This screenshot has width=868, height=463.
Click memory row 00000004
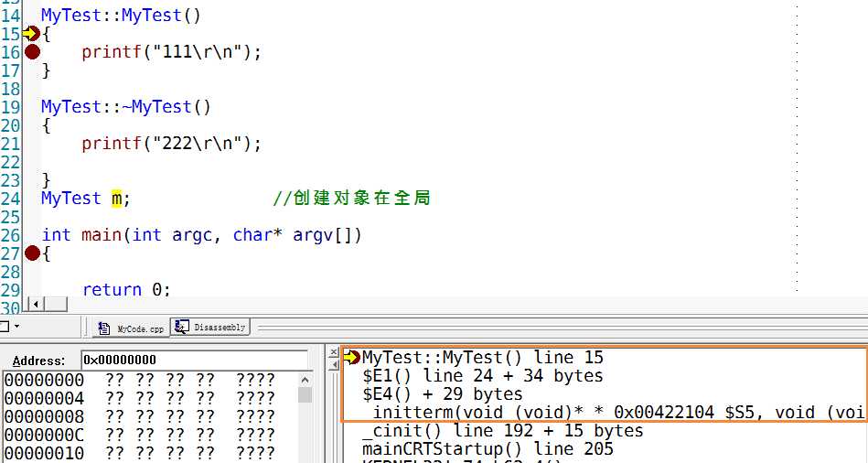click(x=140, y=399)
